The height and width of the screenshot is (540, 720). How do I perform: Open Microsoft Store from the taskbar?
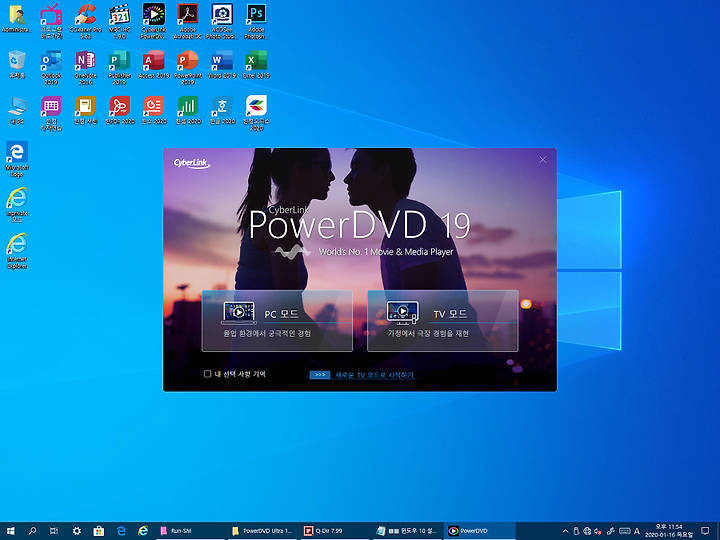(98, 531)
